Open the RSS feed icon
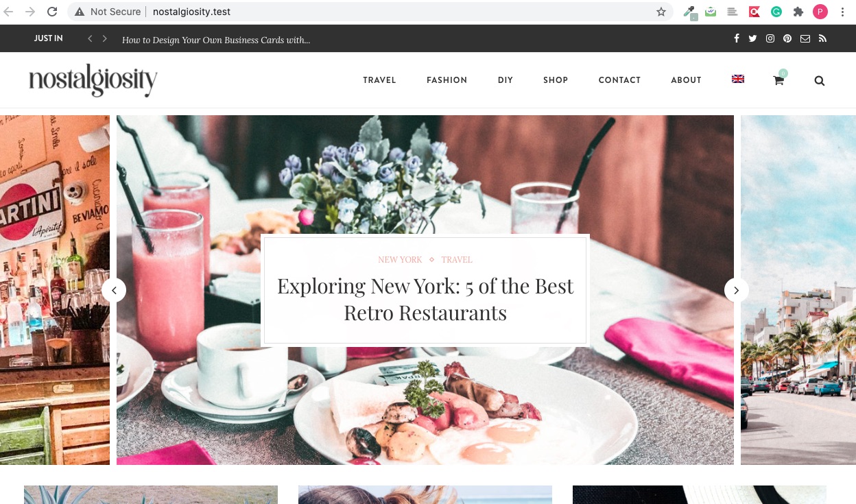856x504 pixels. tap(822, 39)
